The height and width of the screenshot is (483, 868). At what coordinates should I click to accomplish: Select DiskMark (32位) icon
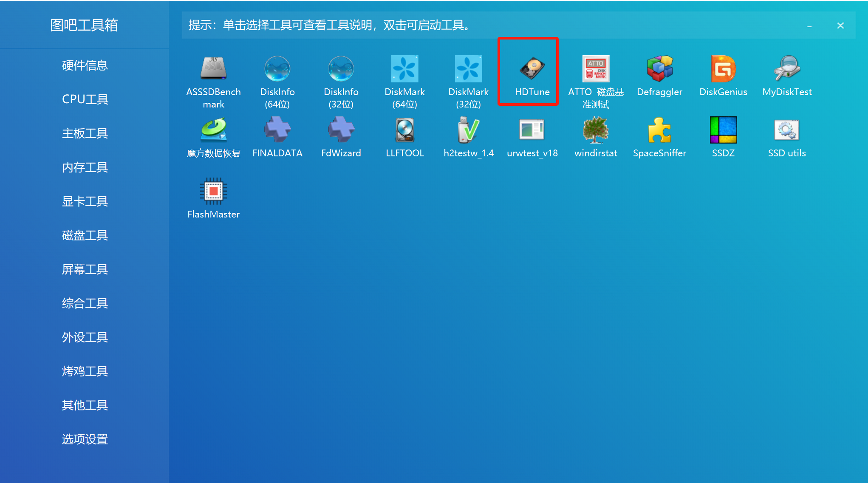pyautogui.click(x=468, y=69)
